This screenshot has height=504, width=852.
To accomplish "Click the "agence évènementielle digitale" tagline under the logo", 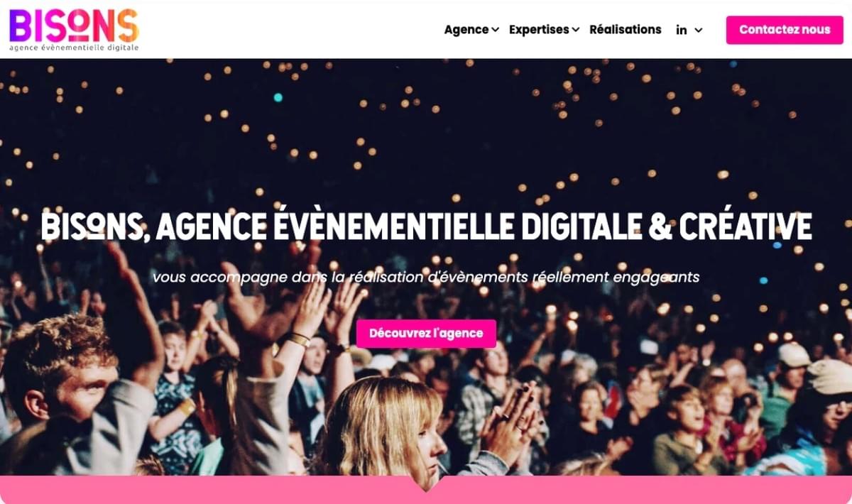I will tap(74, 48).
